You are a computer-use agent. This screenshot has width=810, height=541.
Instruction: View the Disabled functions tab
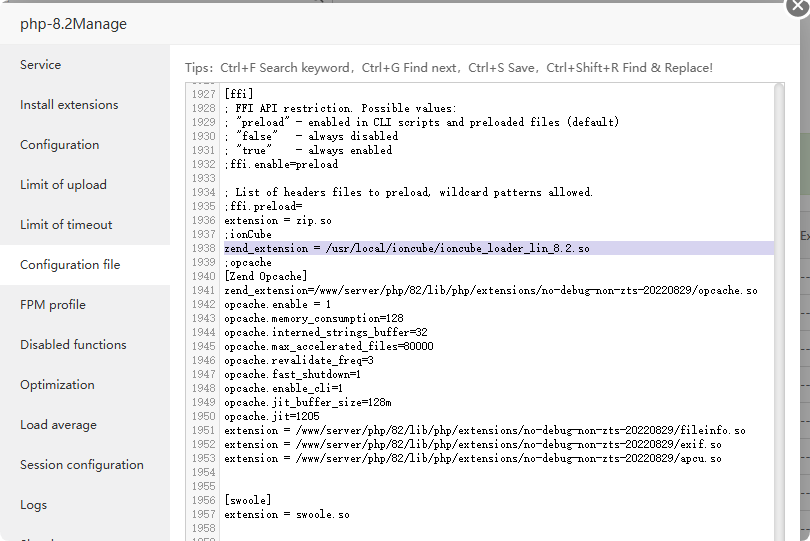tap(73, 345)
